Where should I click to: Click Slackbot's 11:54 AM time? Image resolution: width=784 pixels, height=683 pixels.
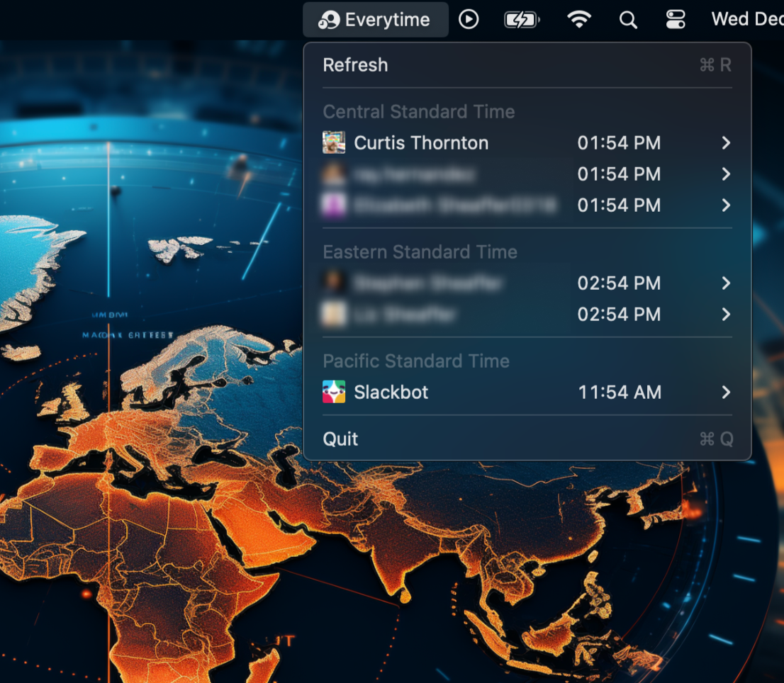[x=620, y=392]
